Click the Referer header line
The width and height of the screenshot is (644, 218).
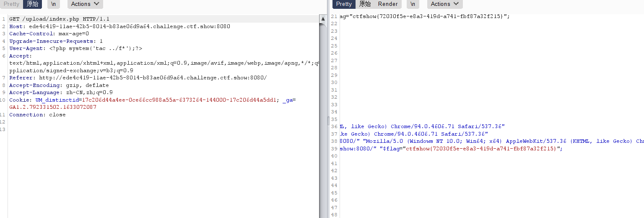(138, 78)
